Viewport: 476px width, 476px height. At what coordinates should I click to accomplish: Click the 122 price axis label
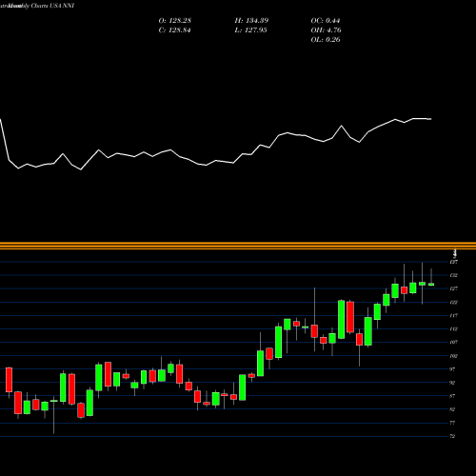453,303
